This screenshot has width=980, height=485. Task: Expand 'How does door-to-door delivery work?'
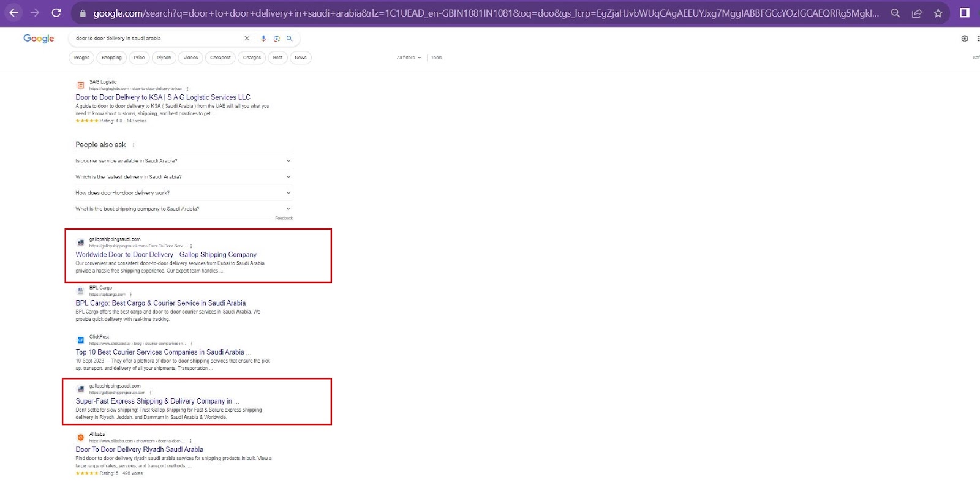pos(184,192)
